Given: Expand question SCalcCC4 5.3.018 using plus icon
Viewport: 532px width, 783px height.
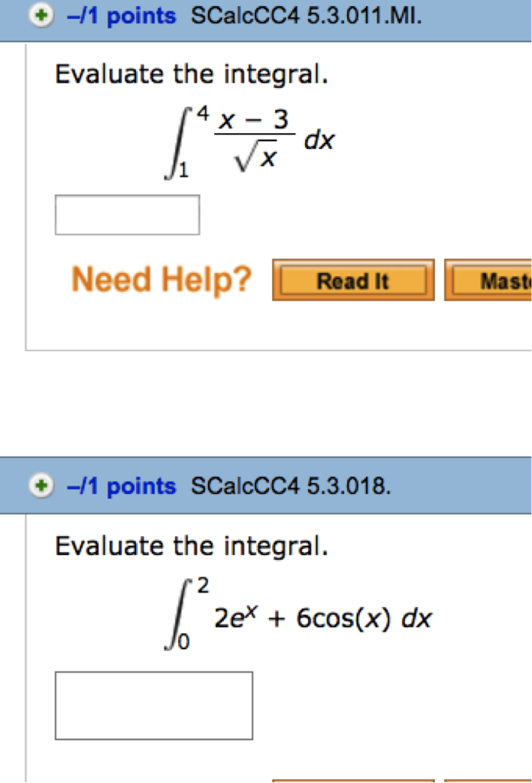Looking at the screenshot, I should coord(41,486).
